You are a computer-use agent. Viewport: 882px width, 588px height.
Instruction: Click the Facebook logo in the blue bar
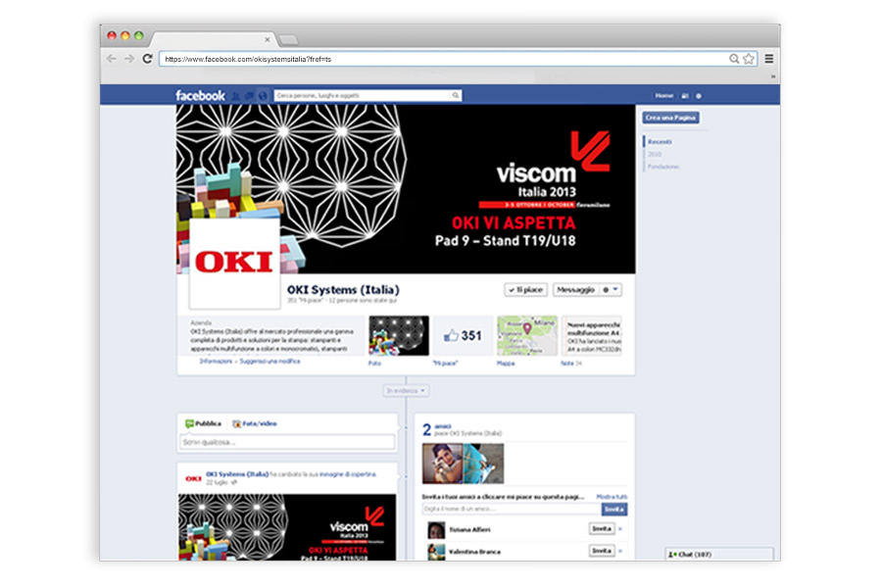click(x=200, y=96)
